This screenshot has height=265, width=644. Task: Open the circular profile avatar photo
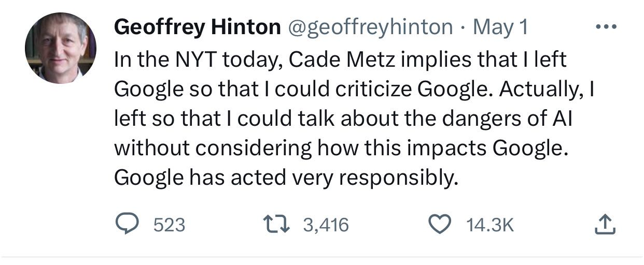[61, 48]
